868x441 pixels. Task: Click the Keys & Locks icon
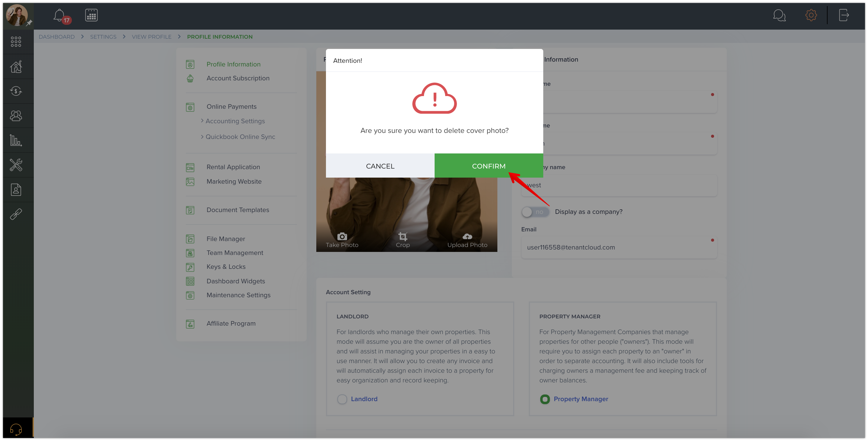point(190,267)
